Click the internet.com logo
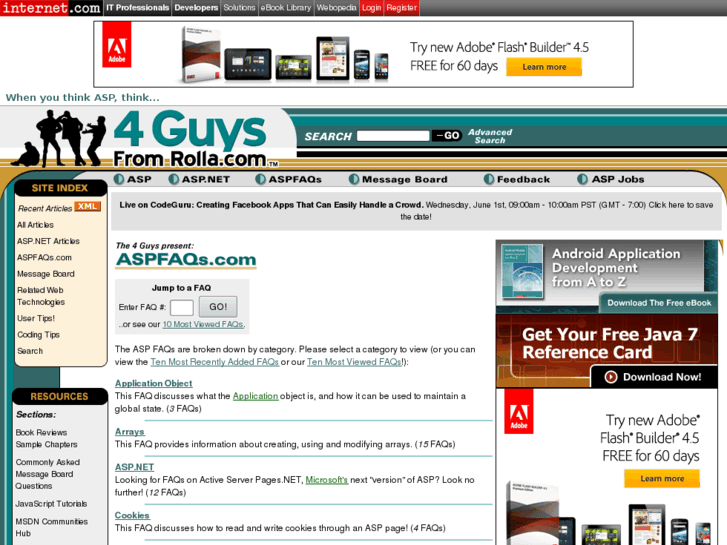727x545 pixels. tap(51, 8)
